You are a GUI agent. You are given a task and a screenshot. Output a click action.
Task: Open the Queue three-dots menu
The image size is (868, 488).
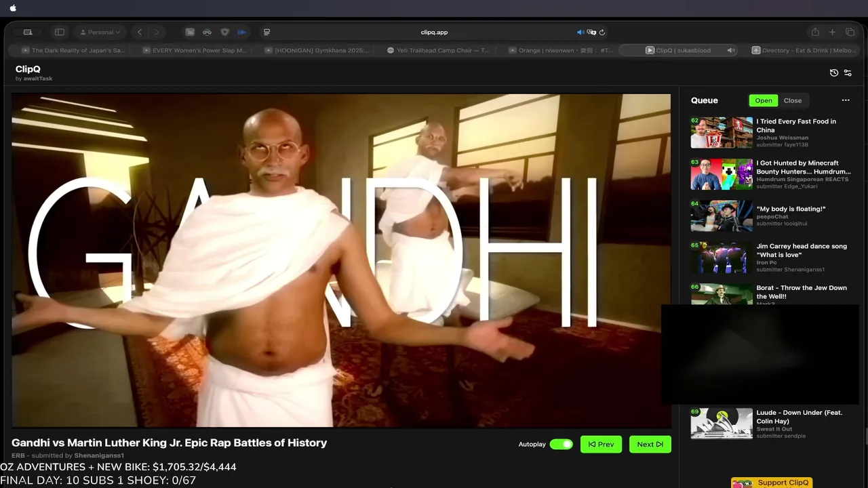[x=846, y=100]
